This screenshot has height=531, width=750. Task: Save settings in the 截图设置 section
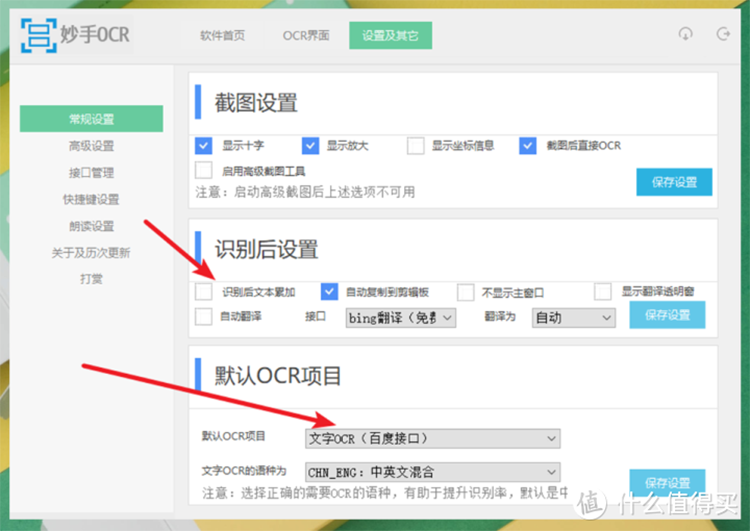674,182
